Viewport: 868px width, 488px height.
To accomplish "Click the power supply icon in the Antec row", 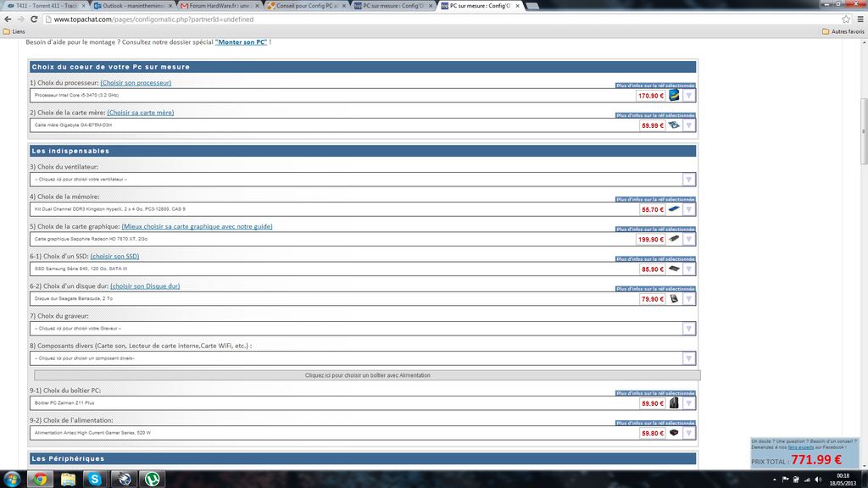I will pos(673,432).
